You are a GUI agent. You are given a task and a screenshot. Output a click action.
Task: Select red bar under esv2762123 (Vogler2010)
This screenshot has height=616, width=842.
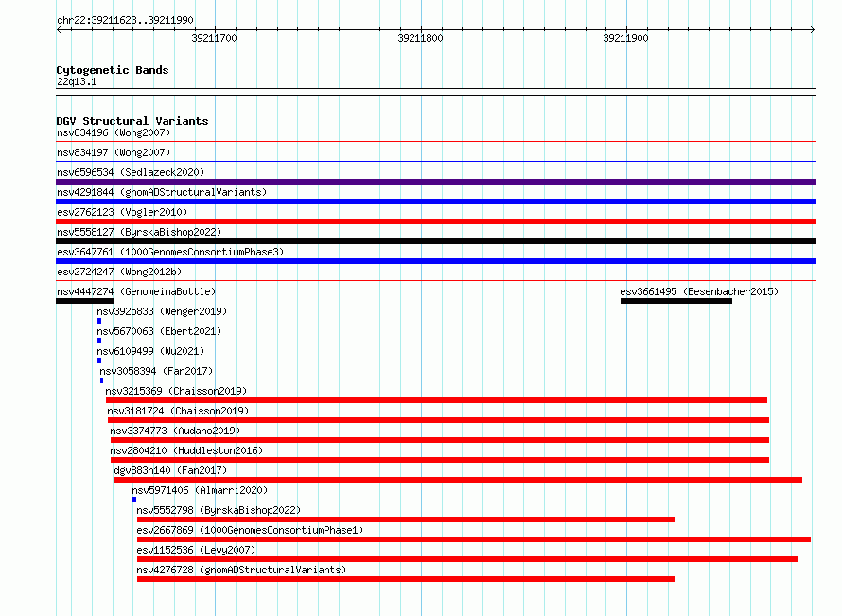435,221
